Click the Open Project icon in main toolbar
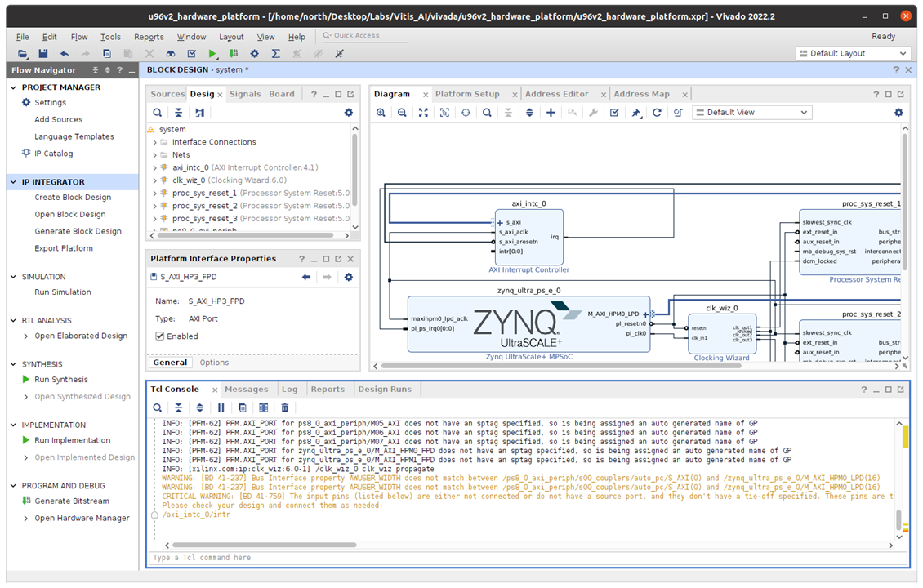 [22, 54]
